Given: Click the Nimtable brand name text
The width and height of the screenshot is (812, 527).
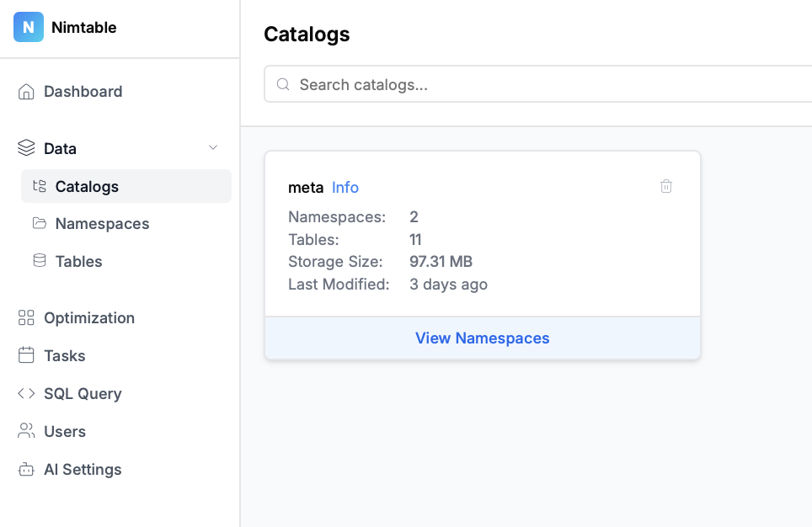Looking at the screenshot, I should (84, 28).
